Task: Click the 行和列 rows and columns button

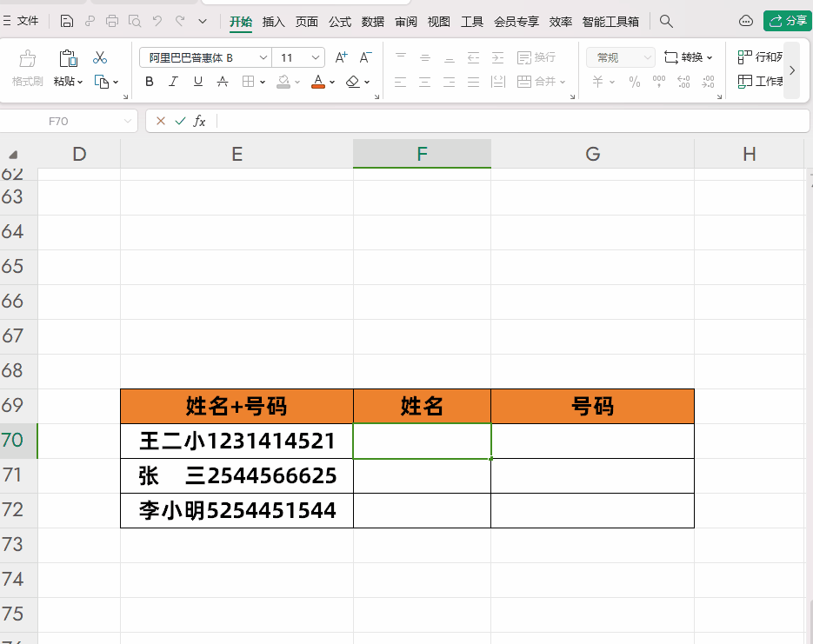Action: [x=765, y=57]
